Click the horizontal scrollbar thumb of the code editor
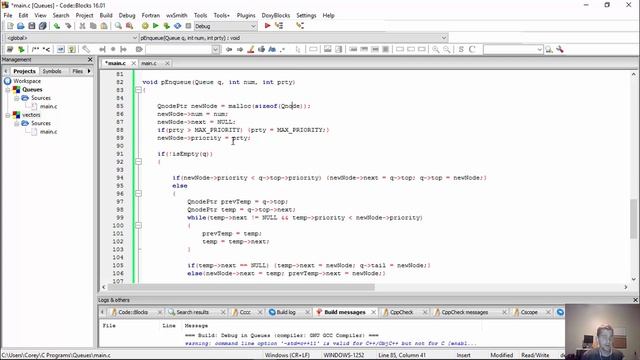 [x=241, y=287]
